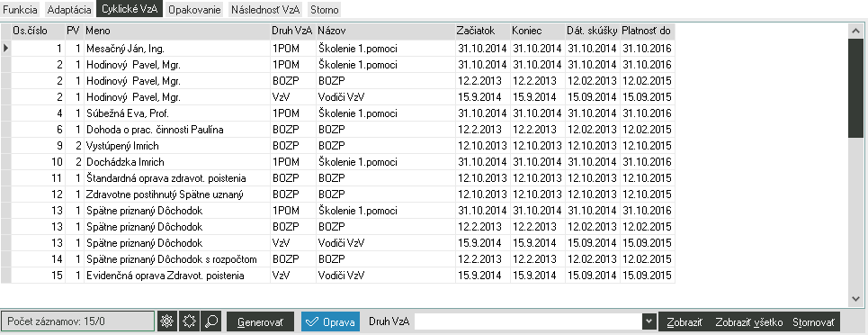
Task: Click the Počet záznamov: 15/0 status field
Action: pos(78,321)
